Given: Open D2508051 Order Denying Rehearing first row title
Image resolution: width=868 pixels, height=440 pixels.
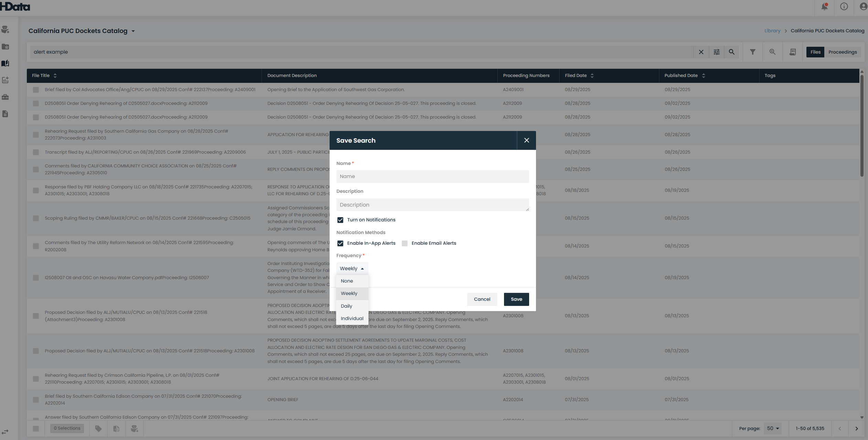Looking at the screenshot, I should click(x=126, y=103).
